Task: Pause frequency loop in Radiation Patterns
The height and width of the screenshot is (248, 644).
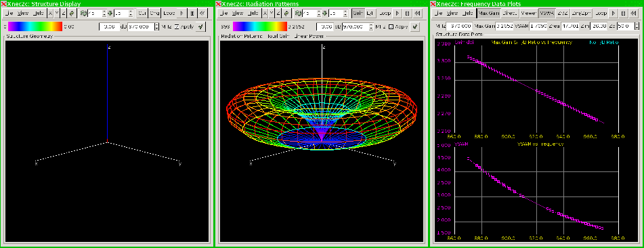Action: tap(407, 13)
